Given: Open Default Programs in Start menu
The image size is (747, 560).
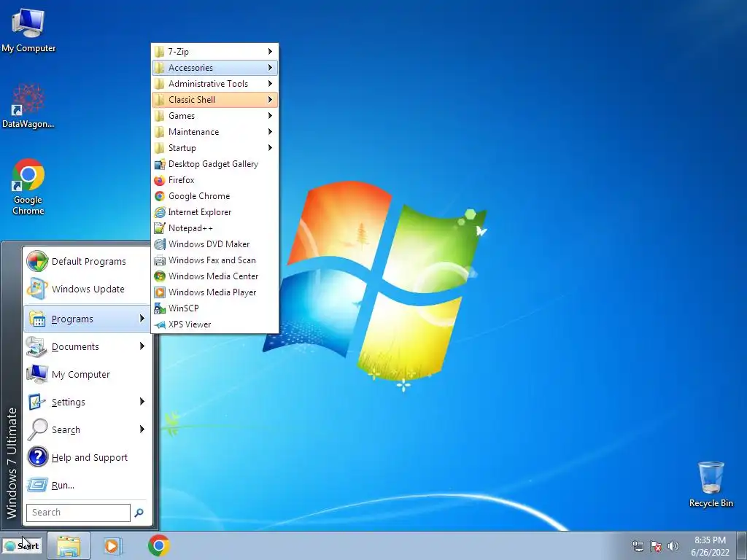Looking at the screenshot, I should pyautogui.click(x=88, y=262).
